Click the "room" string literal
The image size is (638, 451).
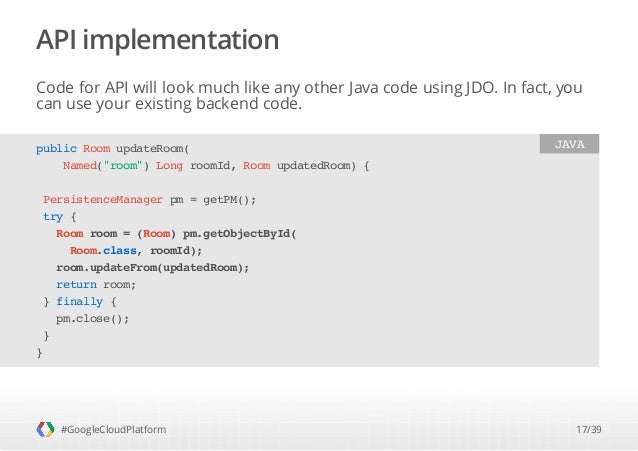coord(123,166)
